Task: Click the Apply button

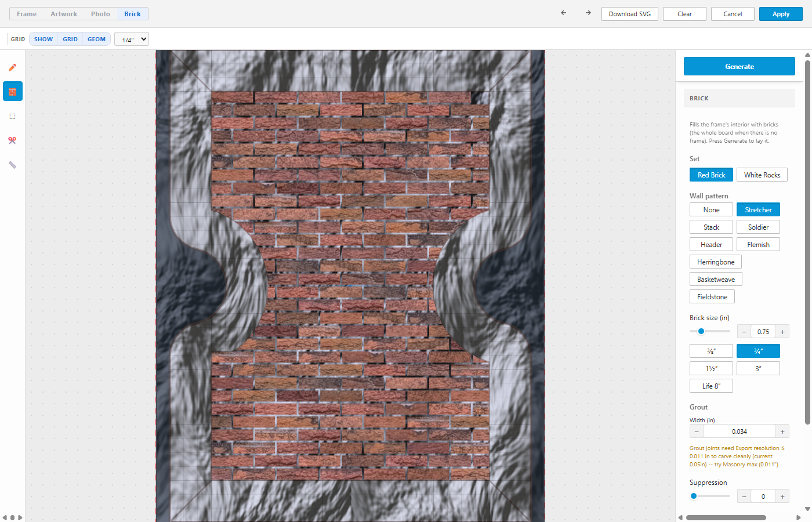Action: click(x=781, y=14)
